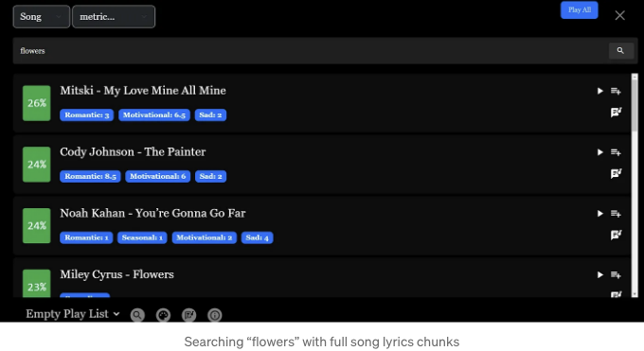Click the Play All button

coord(579,9)
